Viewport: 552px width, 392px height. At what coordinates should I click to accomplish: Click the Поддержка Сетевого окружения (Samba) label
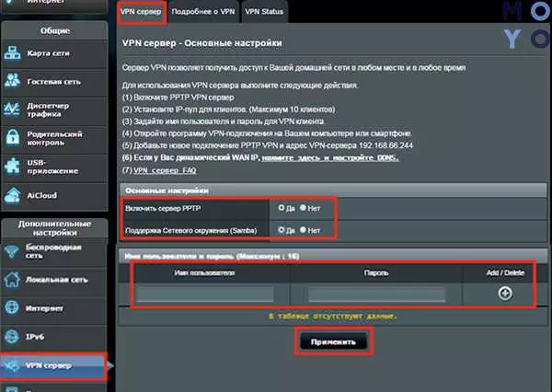pos(191,231)
